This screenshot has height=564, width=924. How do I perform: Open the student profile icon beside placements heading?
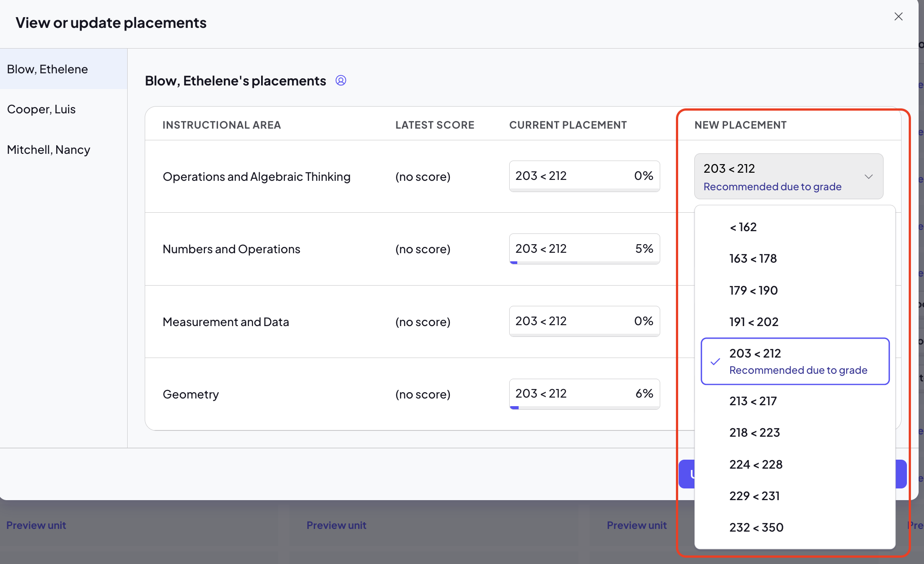click(x=341, y=81)
